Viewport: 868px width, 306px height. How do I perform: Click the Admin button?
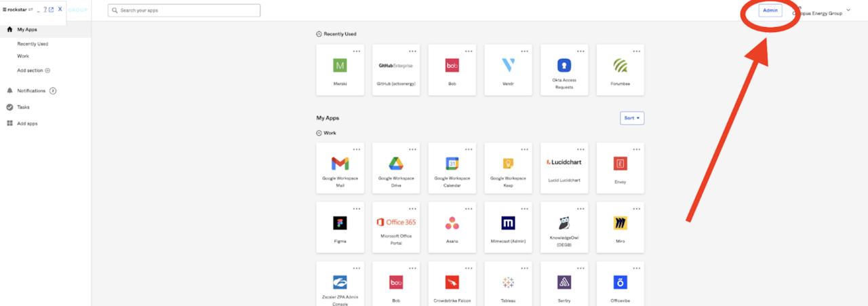770,10
